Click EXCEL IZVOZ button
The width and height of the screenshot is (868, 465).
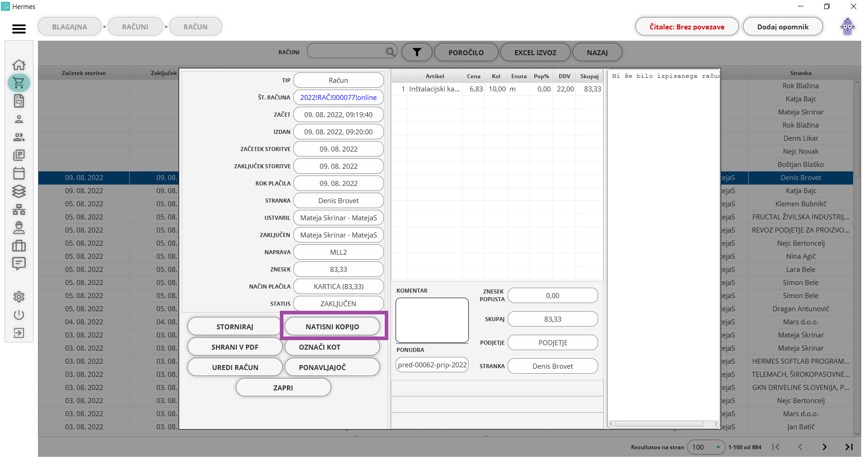coord(535,52)
